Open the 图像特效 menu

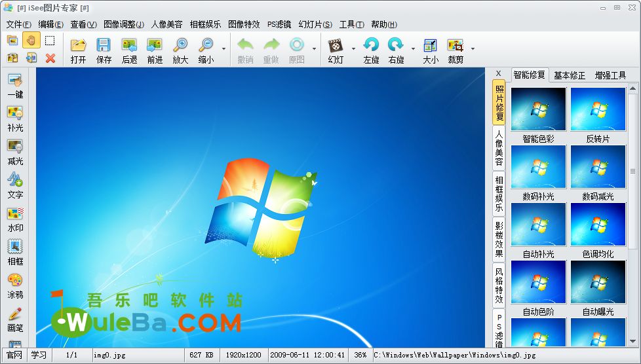point(244,24)
